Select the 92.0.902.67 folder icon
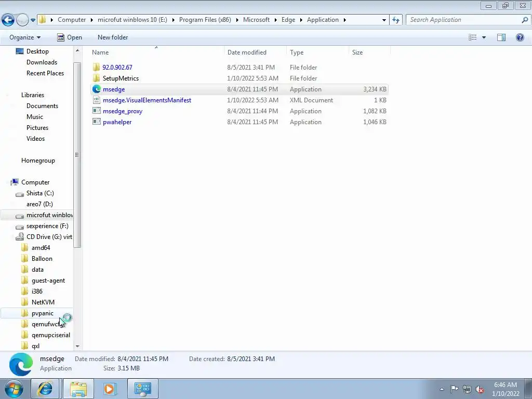Image resolution: width=532 pixels, height=399 pixels. 96,67
